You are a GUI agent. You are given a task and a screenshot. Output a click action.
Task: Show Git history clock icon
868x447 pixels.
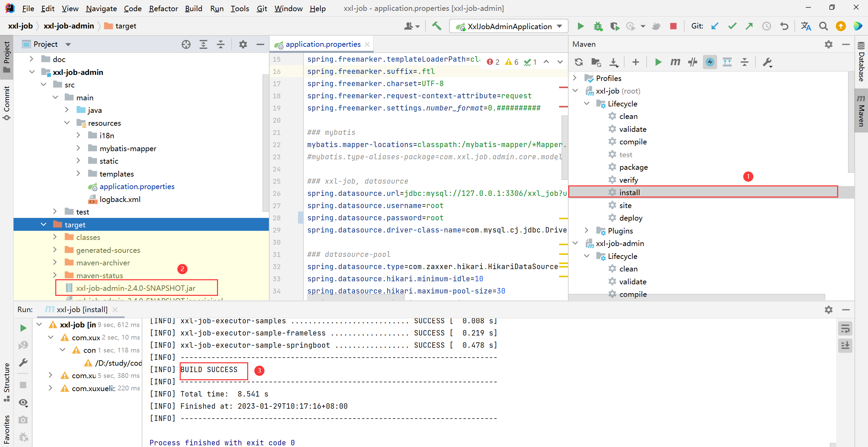[x=767, y=26]
